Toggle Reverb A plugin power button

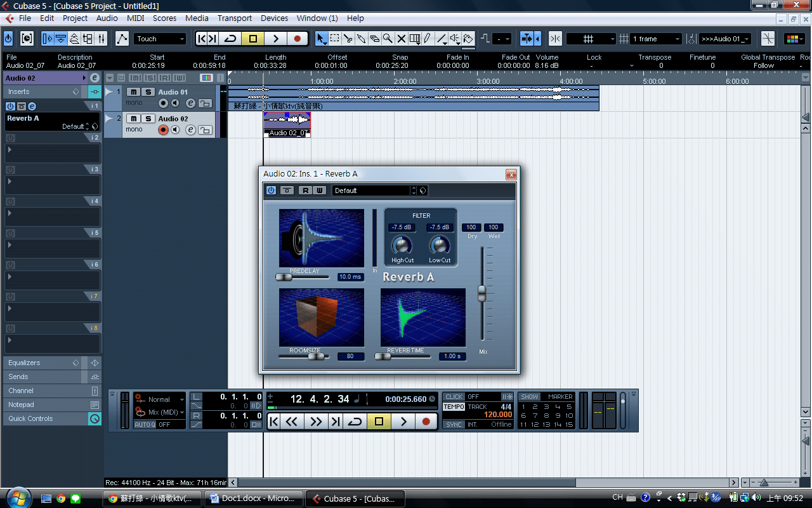click(x=271, y=190)
